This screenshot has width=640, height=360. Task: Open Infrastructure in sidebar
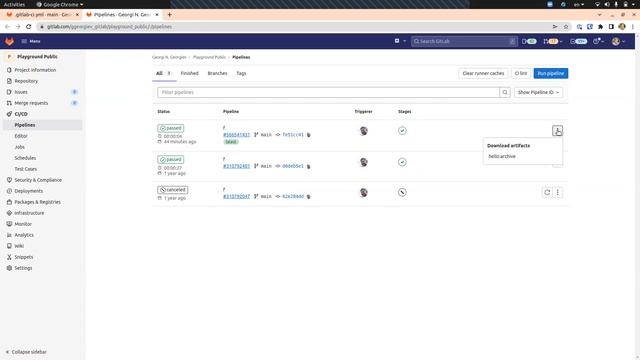click(x=29, y=213)
